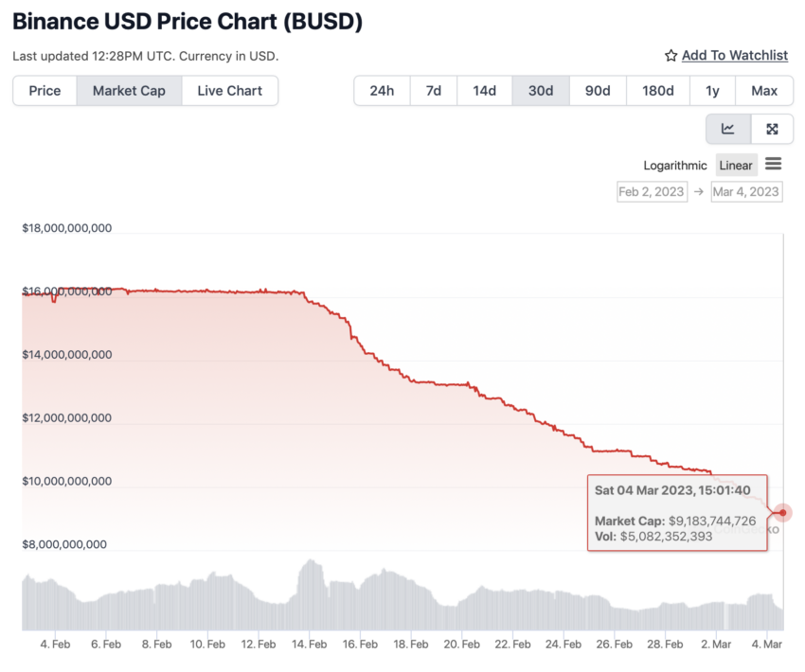Open fullscreen chart with expand icon

772,129
